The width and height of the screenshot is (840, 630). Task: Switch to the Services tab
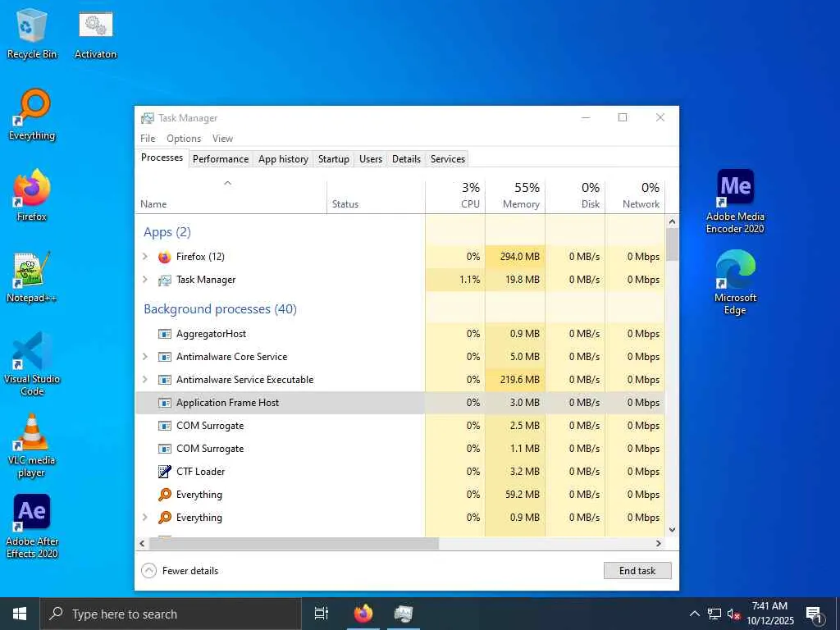[448, 159]
